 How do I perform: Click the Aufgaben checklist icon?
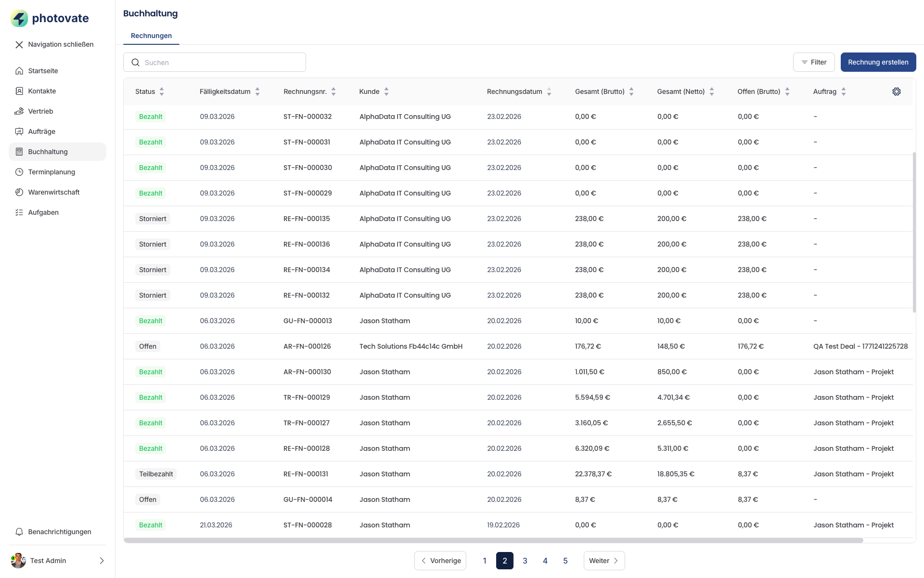click(19, 212)
